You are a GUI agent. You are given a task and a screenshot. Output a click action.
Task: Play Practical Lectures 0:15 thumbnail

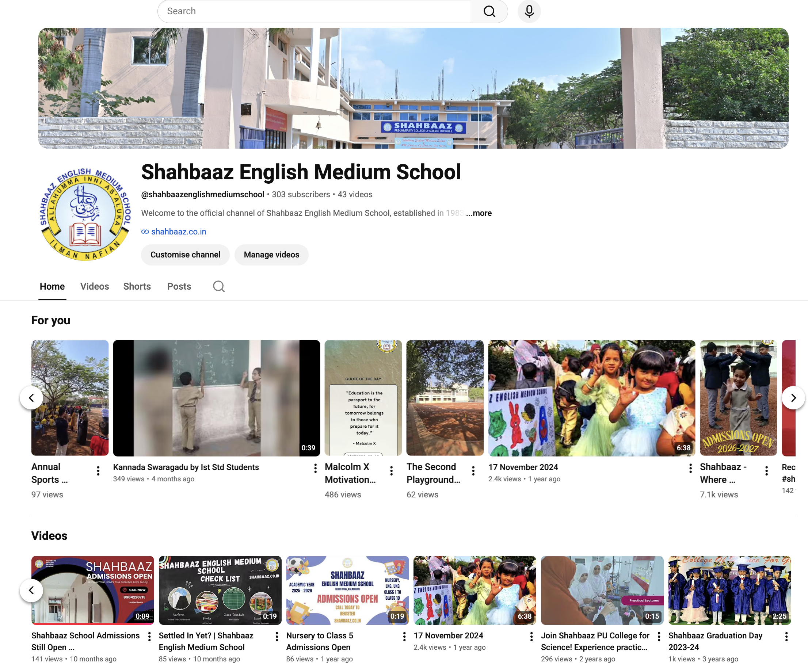(602, 590)
